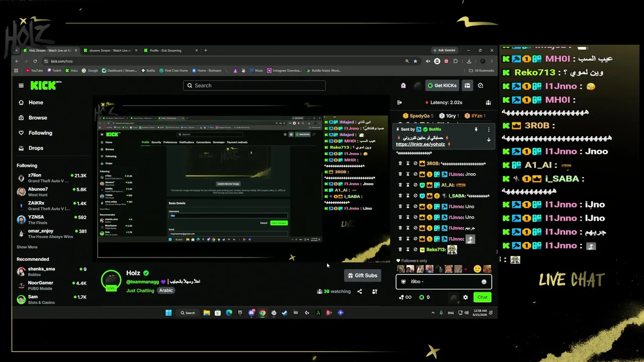The height and width of the screenshot is (362, 644).
Task: Open YZNSA channel from Following list
Action: click(51, 220)
